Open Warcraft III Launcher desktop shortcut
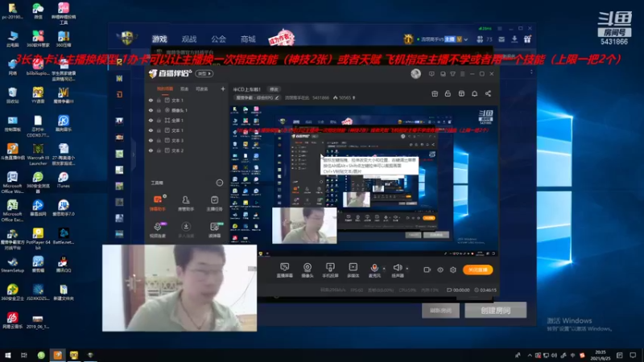The image size is (644, 362). [x=38, y=154]
